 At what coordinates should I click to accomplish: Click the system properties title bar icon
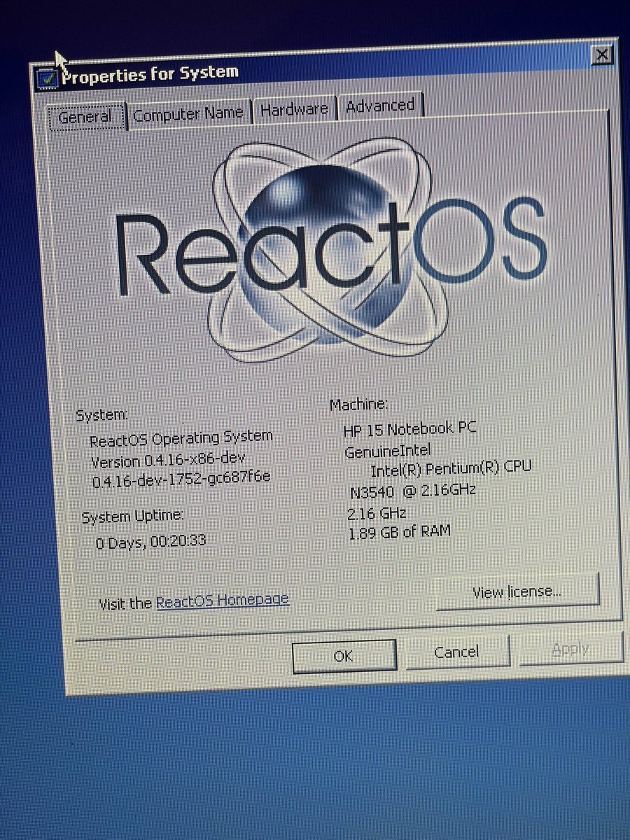tap(47, 78)
